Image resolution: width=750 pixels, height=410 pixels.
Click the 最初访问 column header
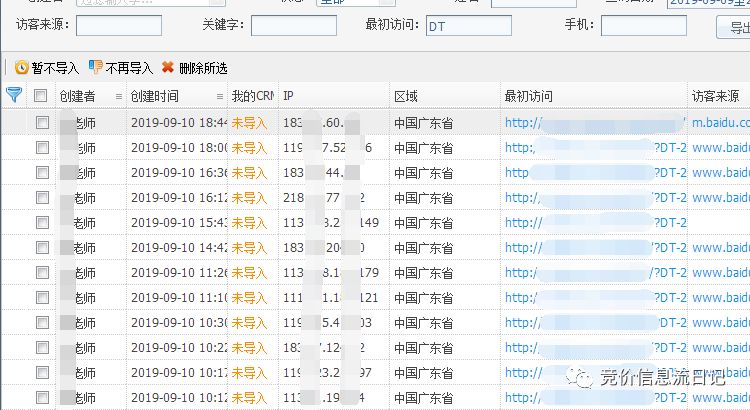529,96
